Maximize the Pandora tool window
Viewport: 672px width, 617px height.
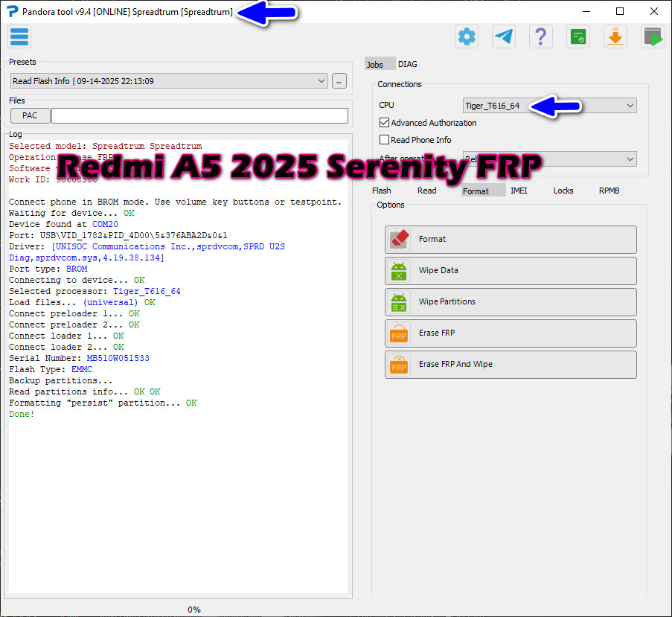[620, 12]
